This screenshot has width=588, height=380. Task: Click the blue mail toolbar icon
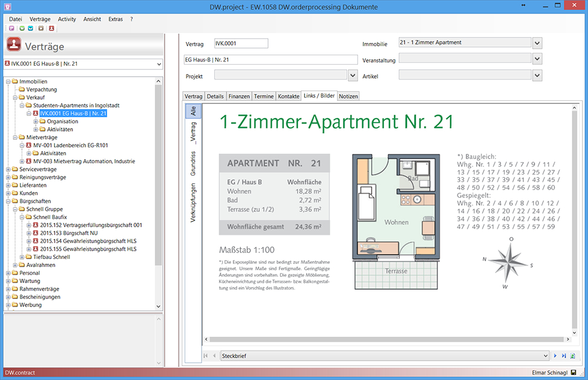click(31, 28)
